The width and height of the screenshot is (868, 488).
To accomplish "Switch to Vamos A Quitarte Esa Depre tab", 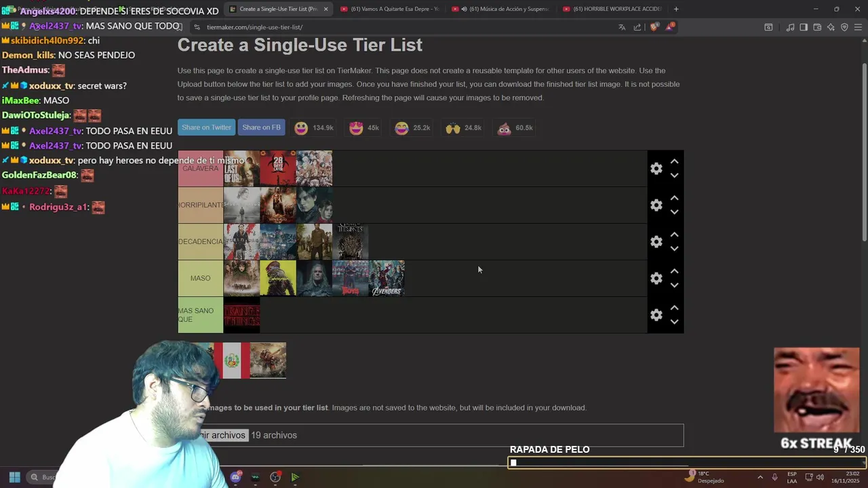I will 389,9.
